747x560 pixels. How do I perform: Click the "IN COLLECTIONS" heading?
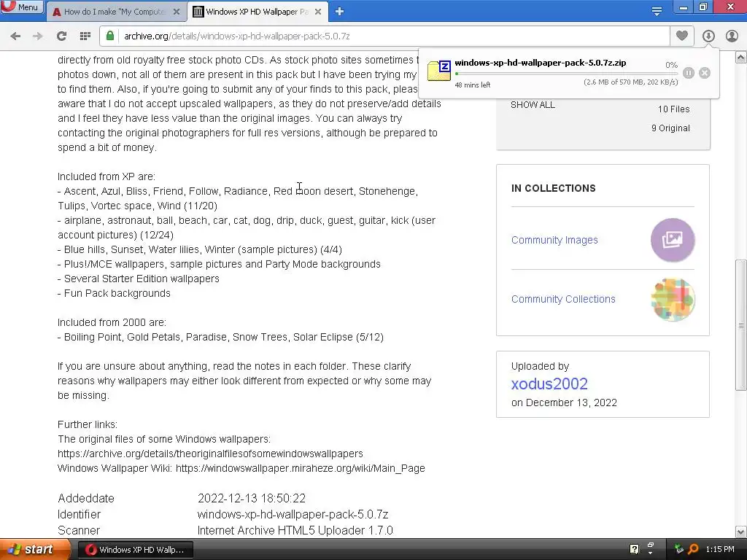(553, 188)
